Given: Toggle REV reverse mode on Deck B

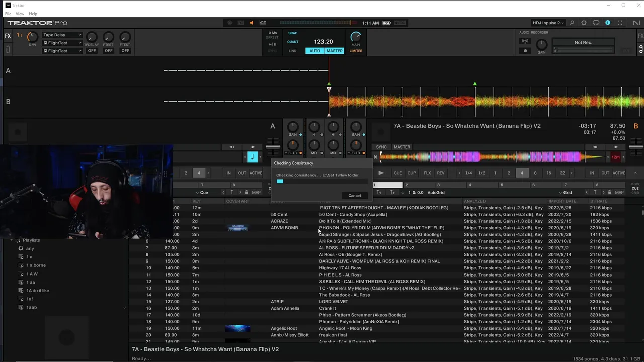Looking at the screenshot, I should [441, 173].
